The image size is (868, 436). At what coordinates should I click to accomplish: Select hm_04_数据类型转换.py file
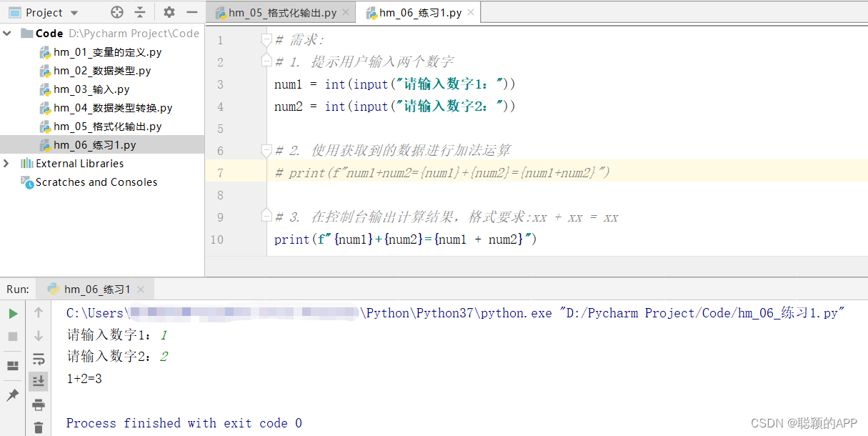pos(113,108)
